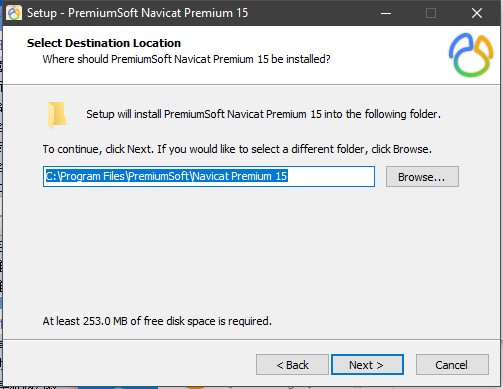This screenshot has height=389, width=503.
Task: Open the Browse... folder dialog
Action: coord(422,177)
